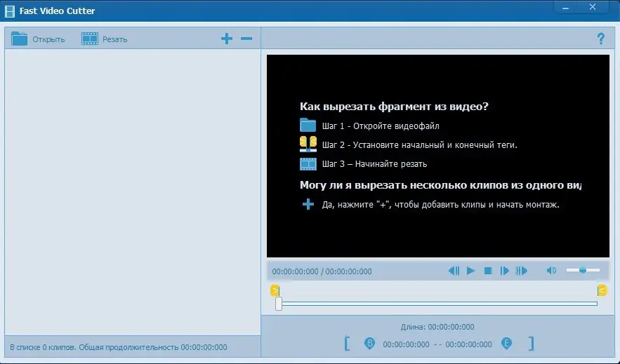This screenshot has height=364, width=620.
Task: Click the plus icon in the preview instructions
Action: (x=308, y=204)
